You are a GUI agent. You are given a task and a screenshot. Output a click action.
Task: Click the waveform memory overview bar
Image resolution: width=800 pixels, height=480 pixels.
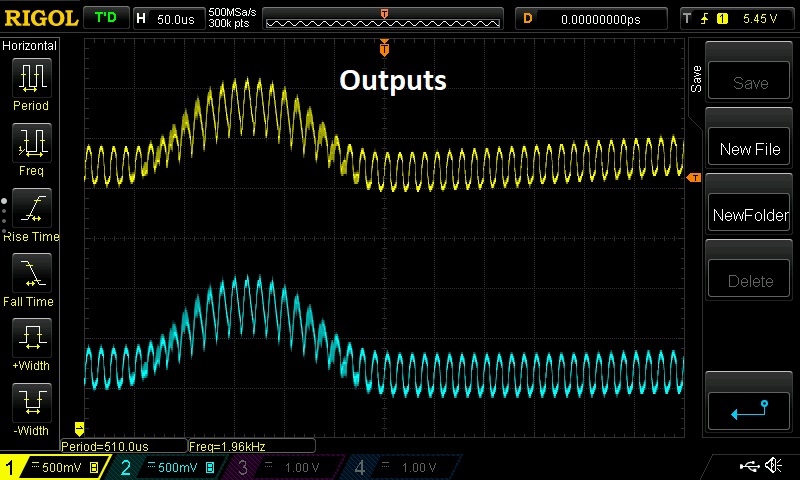pyautogui.click(x=383, y=19)
